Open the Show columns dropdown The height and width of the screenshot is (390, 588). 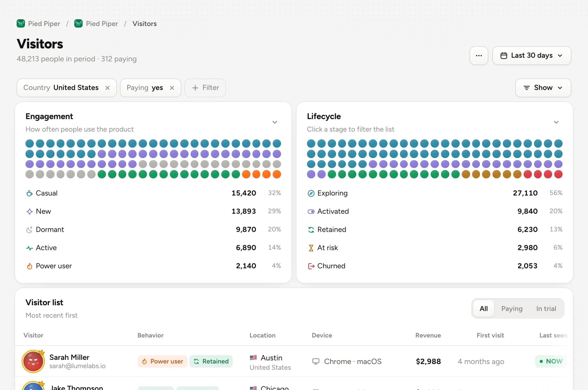tap(543, 88)
